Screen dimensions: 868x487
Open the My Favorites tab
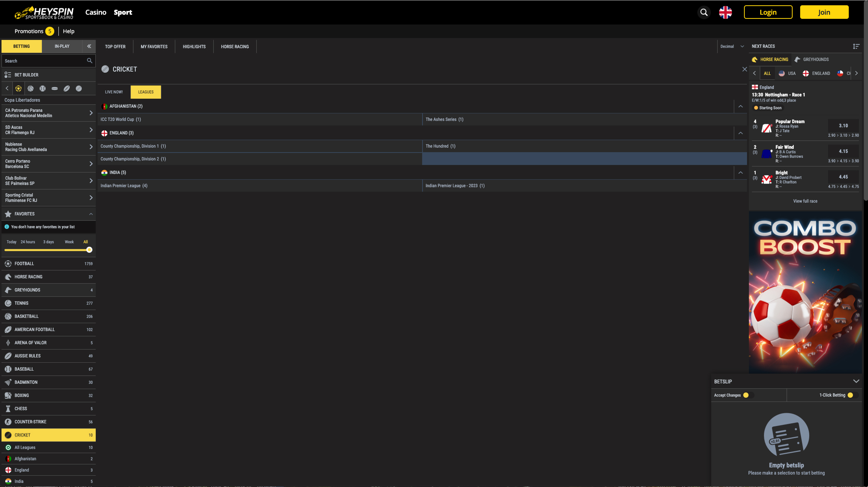click(x=154, y=47)
